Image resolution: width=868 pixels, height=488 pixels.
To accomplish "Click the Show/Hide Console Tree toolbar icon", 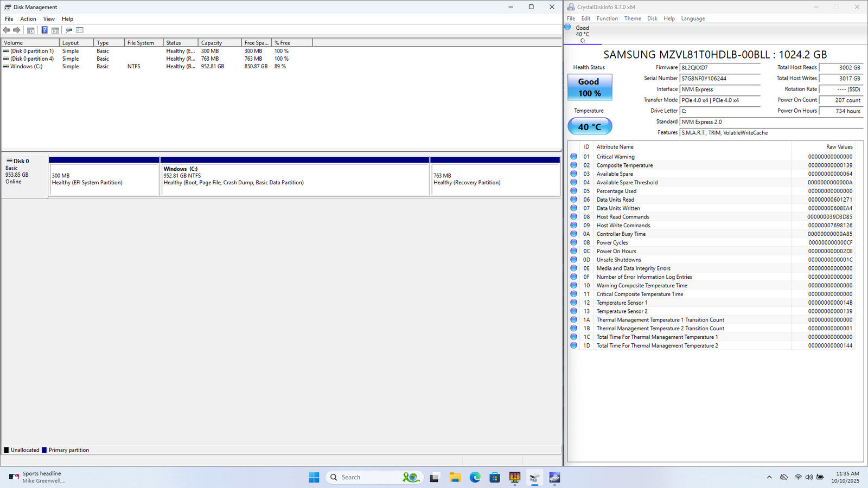I will click(31, 30).
